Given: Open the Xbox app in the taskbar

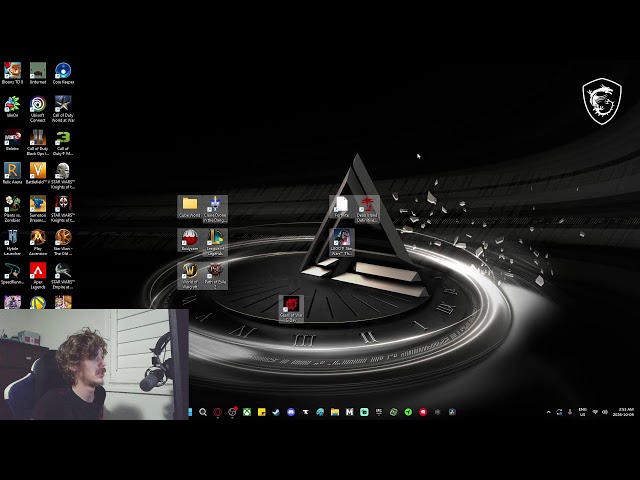Looking at the screenshot, I should 247,412.
